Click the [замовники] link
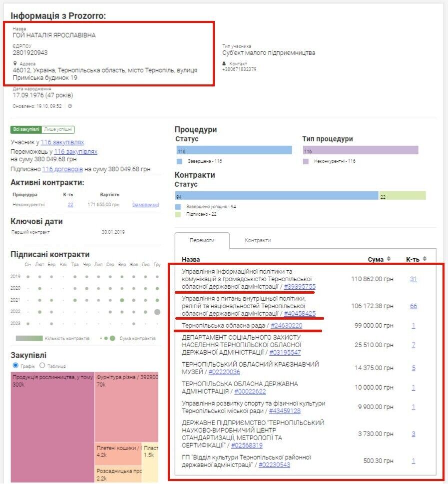The image size is (448, 484). (145, 204)
